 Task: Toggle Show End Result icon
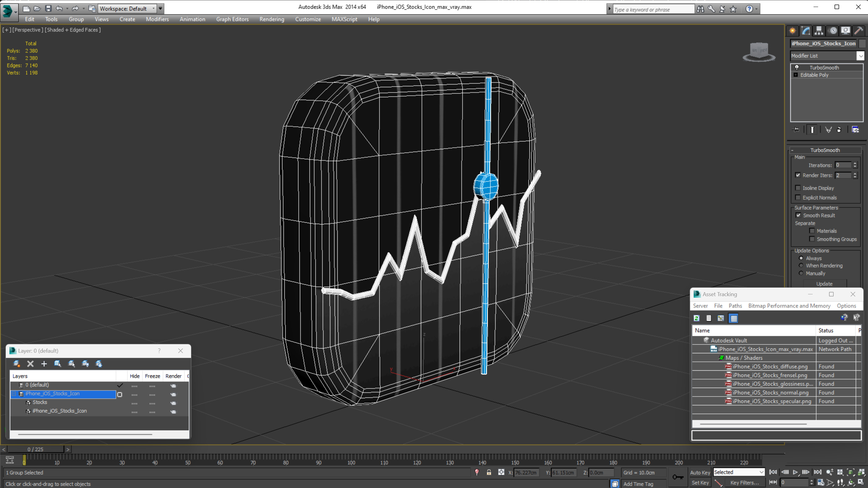(x=812, y=130)
